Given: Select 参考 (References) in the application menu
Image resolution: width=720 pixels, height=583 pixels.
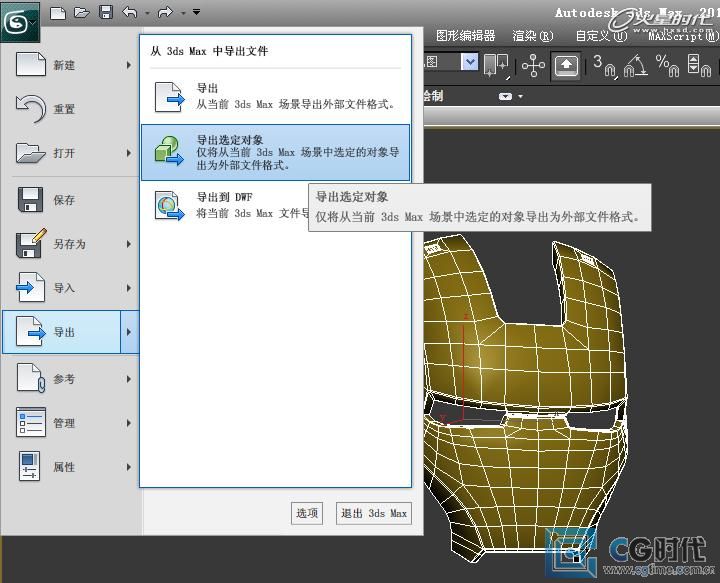Looking at the screenshot, I should click(x=71, y=379).
